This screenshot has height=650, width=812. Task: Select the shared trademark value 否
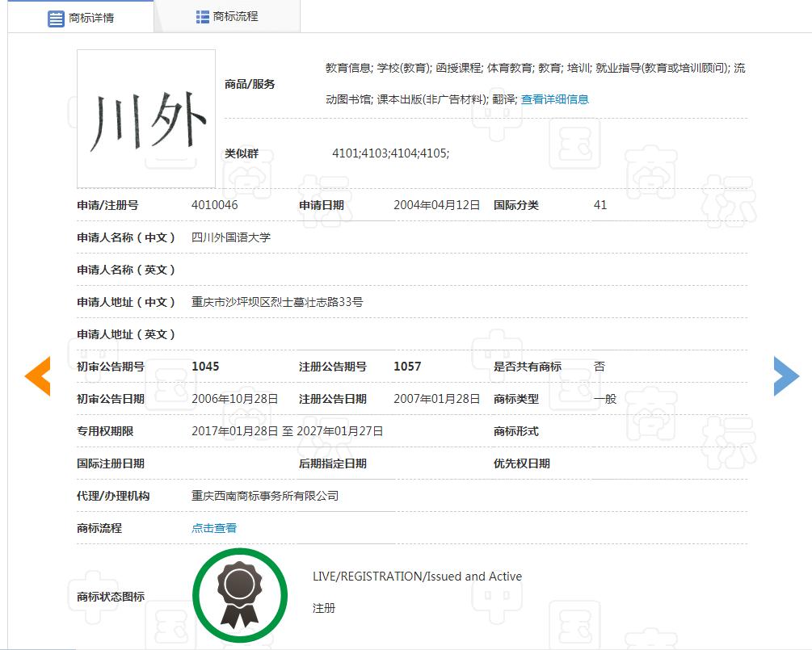(x=600, y=367)
